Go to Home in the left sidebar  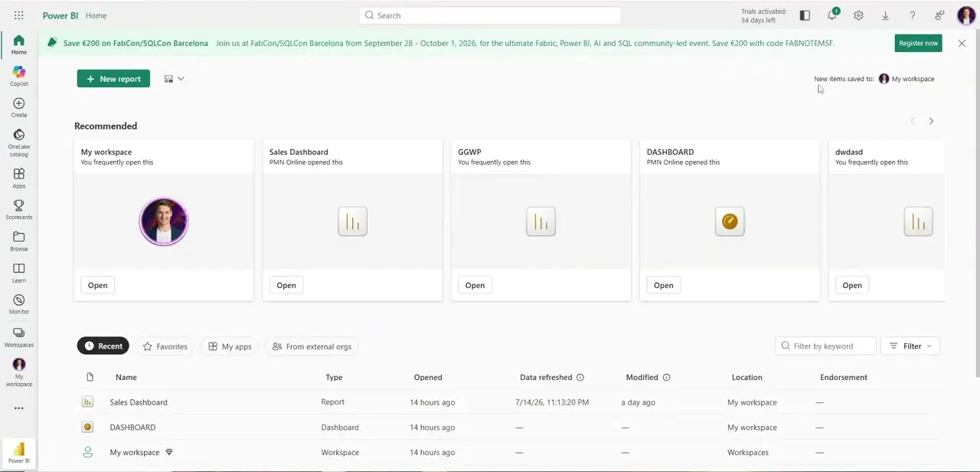click(18, 44)
